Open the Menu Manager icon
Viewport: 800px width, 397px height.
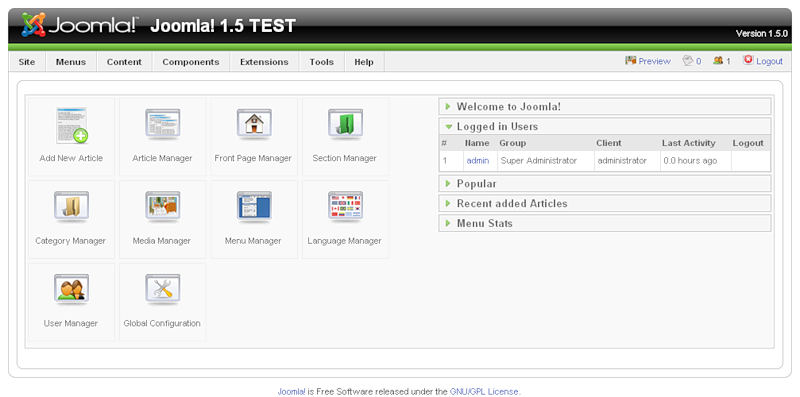(254, 207)
